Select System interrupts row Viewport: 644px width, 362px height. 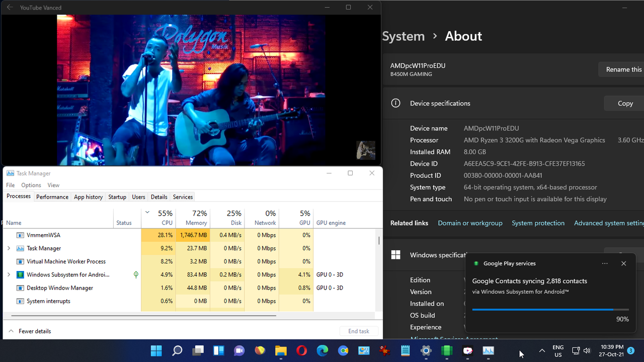(190, 301)
